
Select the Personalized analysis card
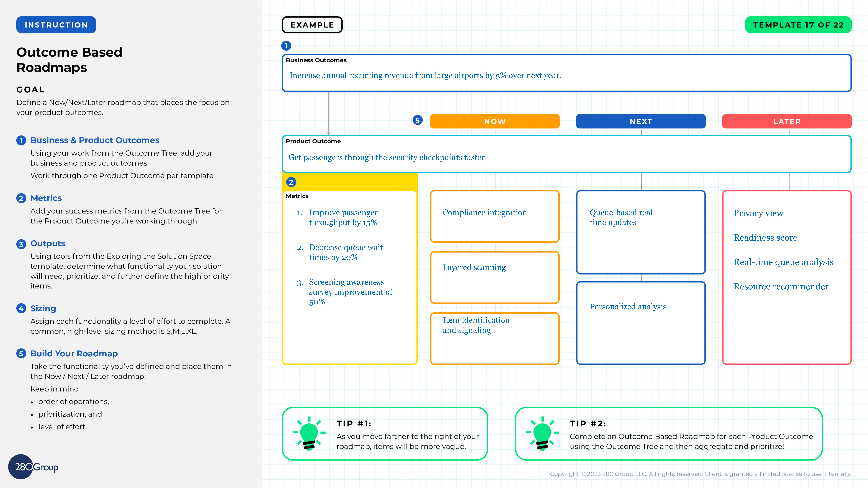click(x=641, y=323)
